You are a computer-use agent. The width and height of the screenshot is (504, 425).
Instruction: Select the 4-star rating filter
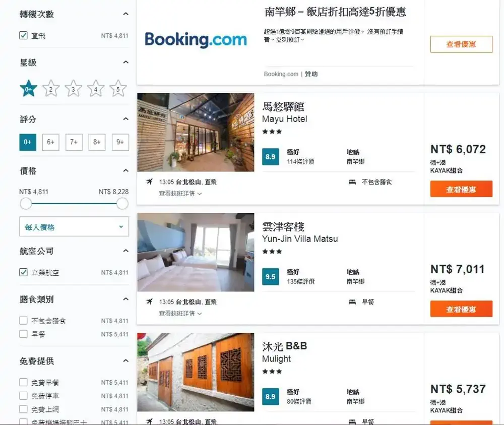[x=96, y=89]
